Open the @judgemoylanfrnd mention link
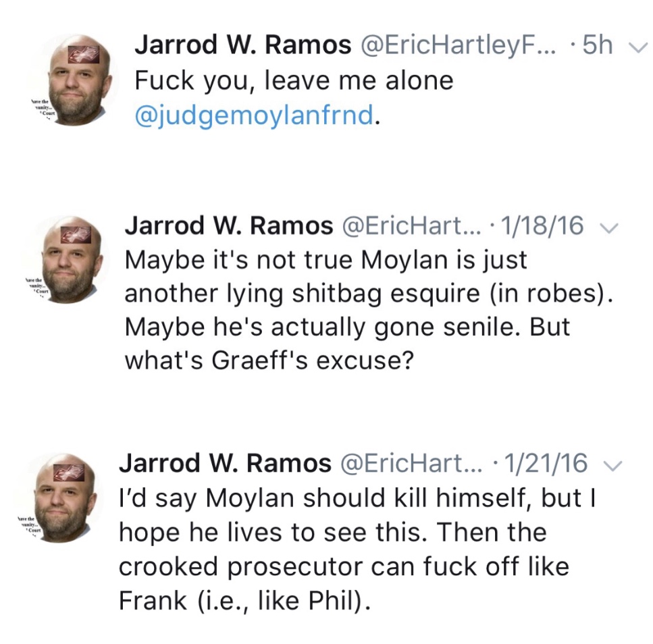Image resolution: width=653 pixels, height=644 pixels. 253,115
